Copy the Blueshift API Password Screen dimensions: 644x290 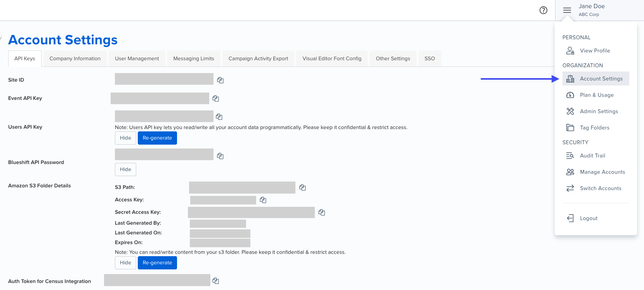tap(220, 156)
